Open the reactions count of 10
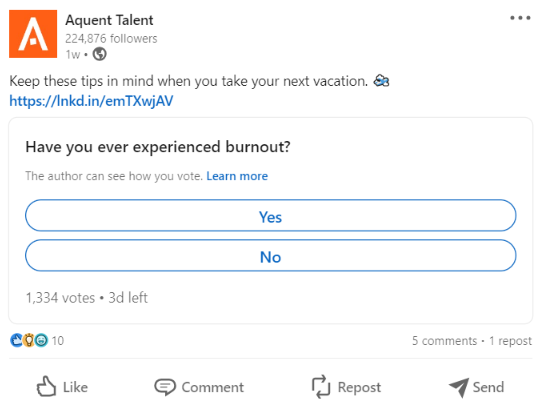Image resolution: width=542 pixels, height=407 pixels. click(x=58, y=341)
